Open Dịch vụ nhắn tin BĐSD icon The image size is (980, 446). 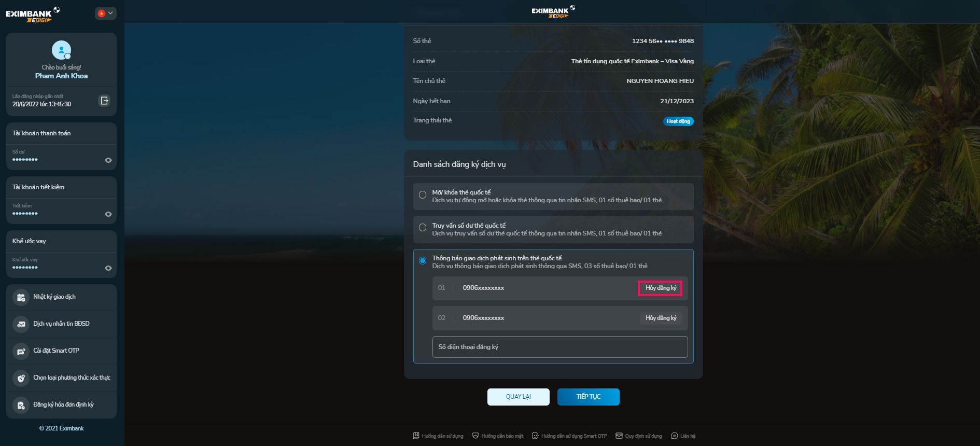click(21, 324)
